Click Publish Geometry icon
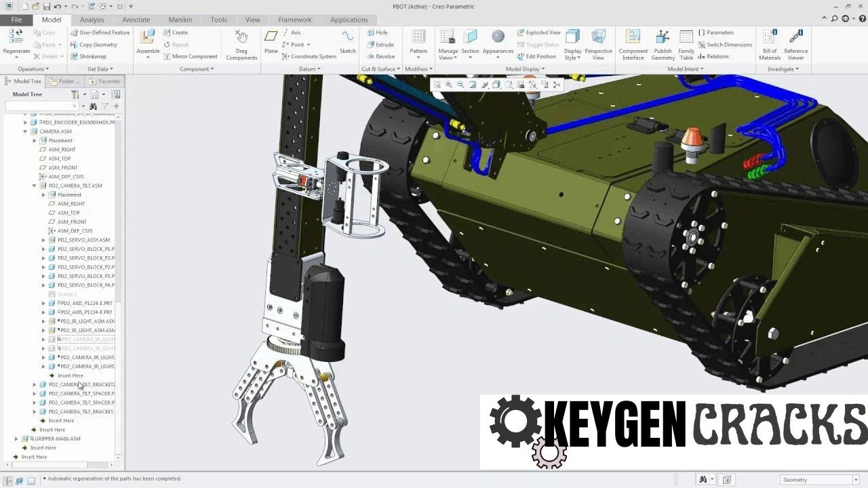 click(x=663, y=37)
